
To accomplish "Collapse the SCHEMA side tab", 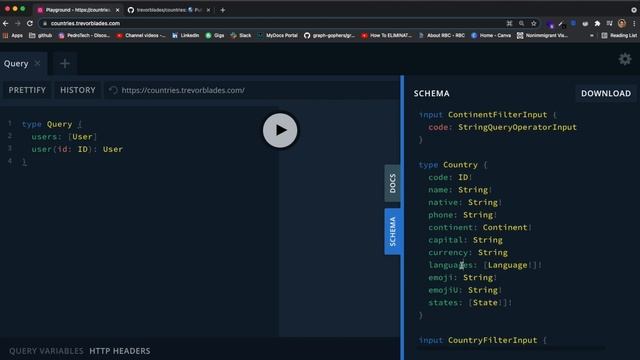I will pos(392,231).
